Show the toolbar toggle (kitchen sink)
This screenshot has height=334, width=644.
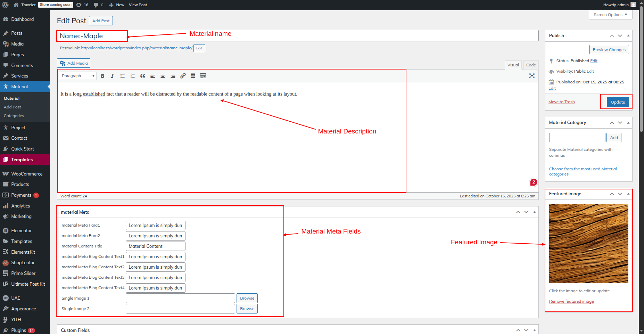point(203,76)
